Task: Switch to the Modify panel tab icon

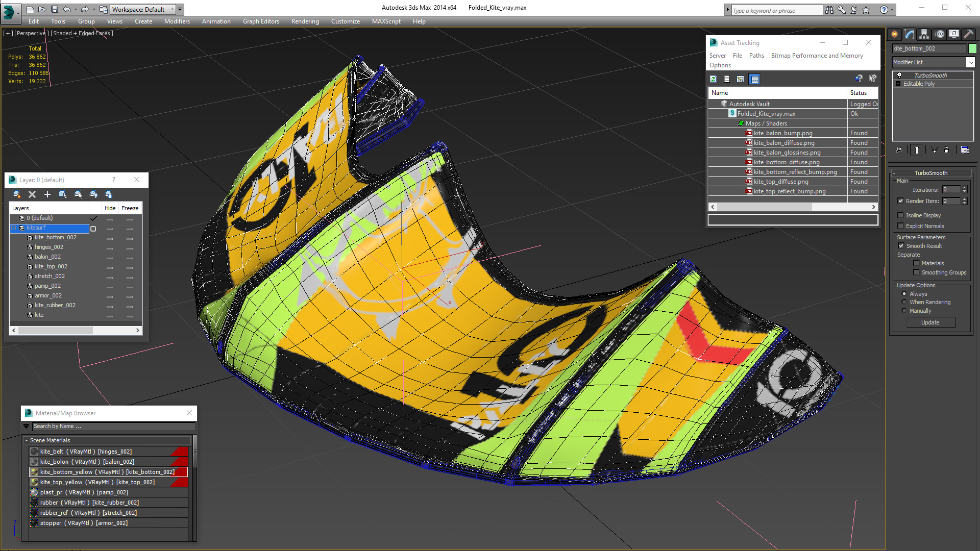Action: click(910, 34)
